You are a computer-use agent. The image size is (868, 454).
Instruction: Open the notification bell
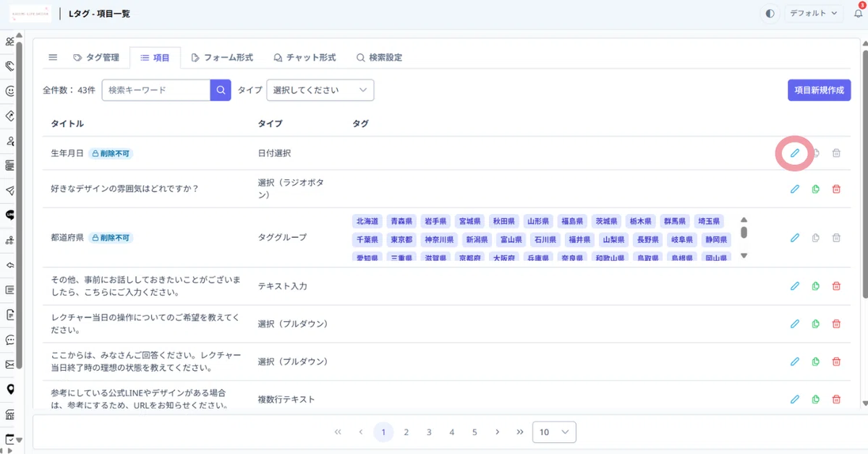coord(858,13)
